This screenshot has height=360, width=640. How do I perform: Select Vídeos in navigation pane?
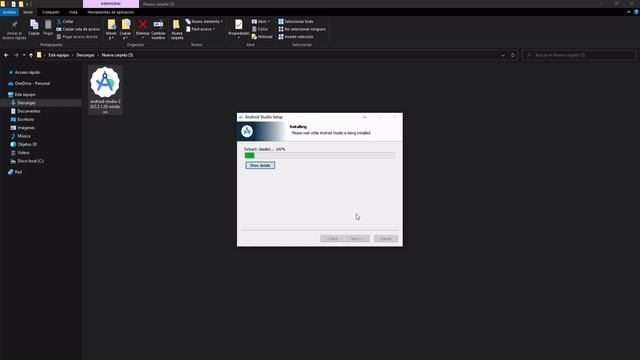click(23, 153)
